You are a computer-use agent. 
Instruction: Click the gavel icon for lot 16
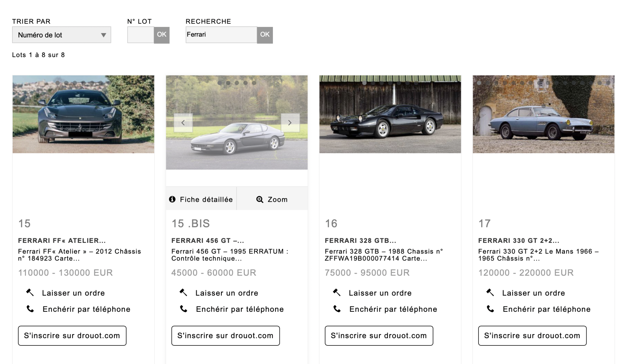pos(337,292)
